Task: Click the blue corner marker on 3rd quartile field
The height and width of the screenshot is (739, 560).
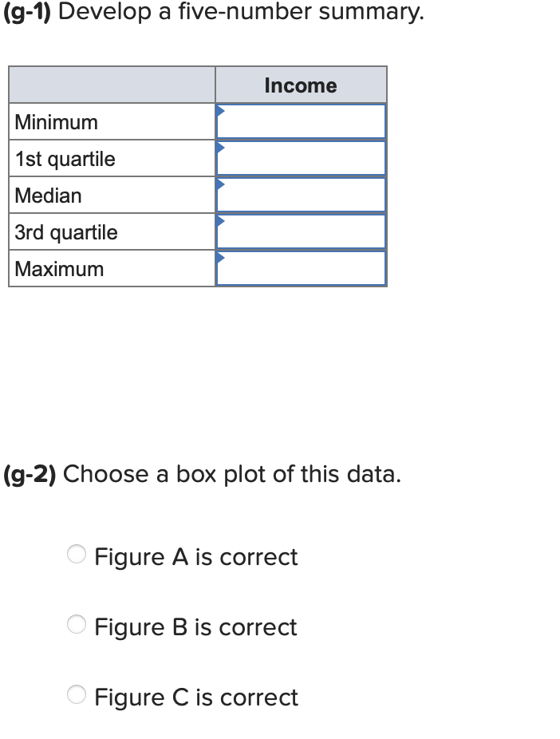Action: coord(221,219)
